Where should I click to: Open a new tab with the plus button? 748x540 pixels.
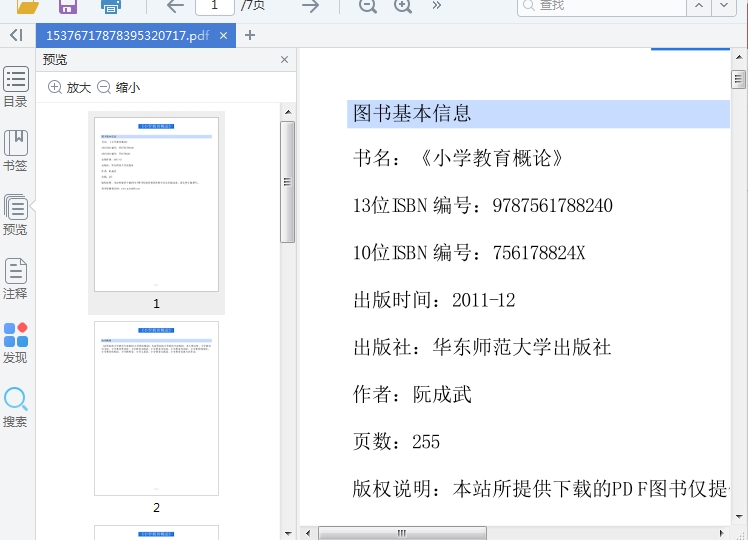[x=249, y=35]
